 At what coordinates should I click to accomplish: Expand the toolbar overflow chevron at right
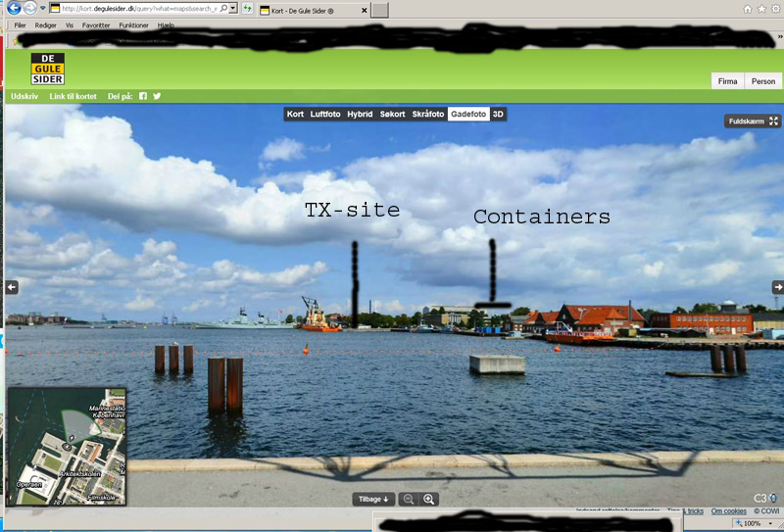(x=779, y=37)
